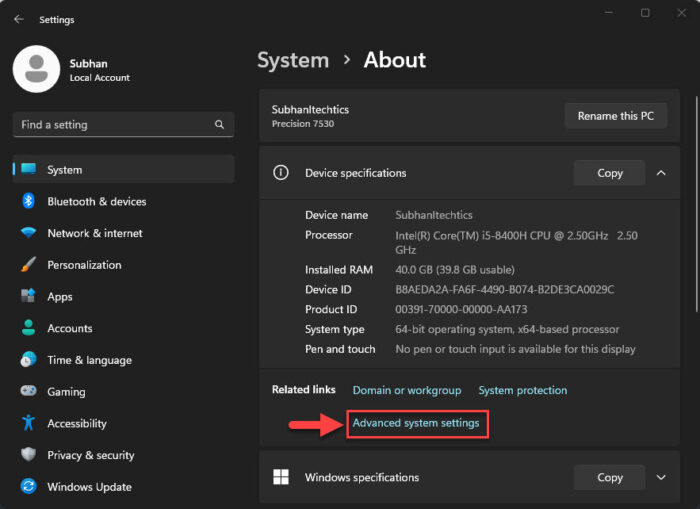
Task: Click the Intel Core i5-8400H processor value
Action: click(x=516, y=242)
